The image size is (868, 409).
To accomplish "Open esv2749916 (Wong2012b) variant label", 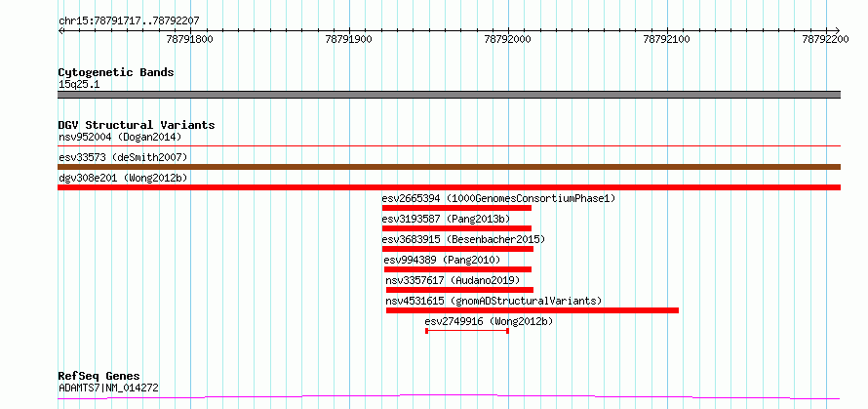I will pos(489,321).
